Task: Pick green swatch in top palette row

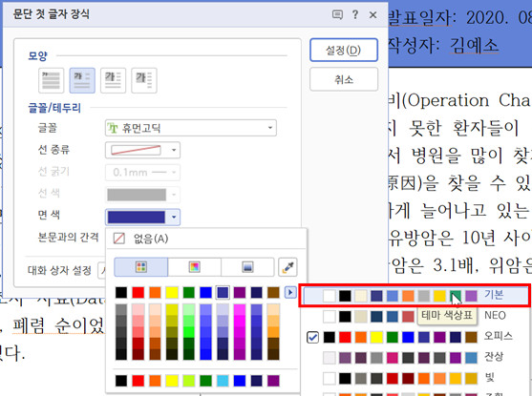Action: tap(189, 293)
